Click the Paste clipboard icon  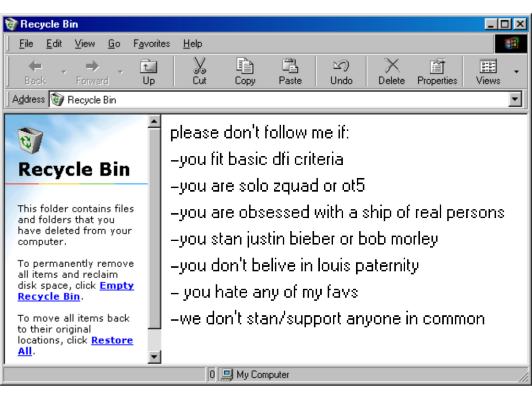[x=290, y=67]
